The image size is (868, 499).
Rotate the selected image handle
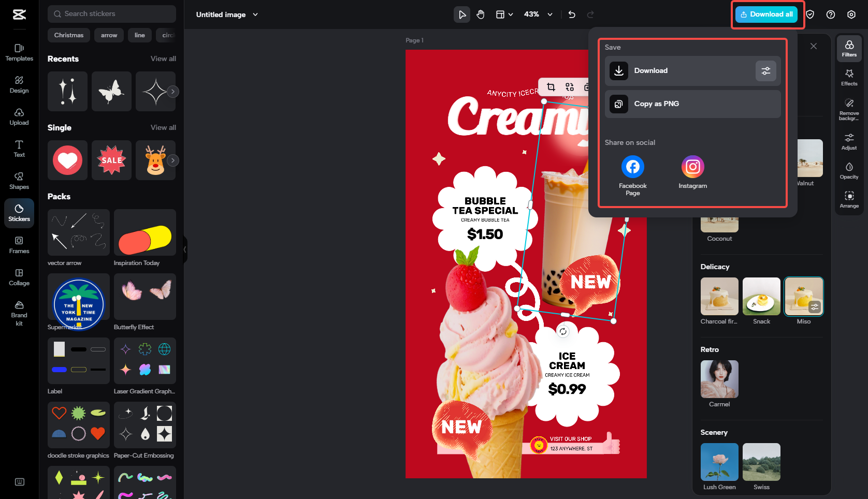[x=563, y=331]
